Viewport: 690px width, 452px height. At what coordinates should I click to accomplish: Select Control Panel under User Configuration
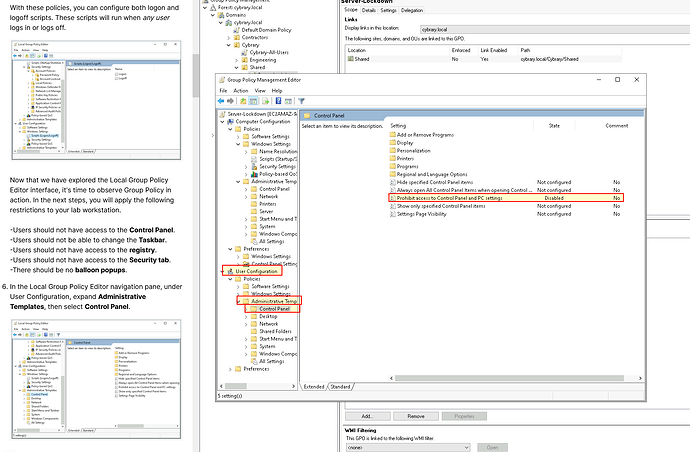(274, 308)
